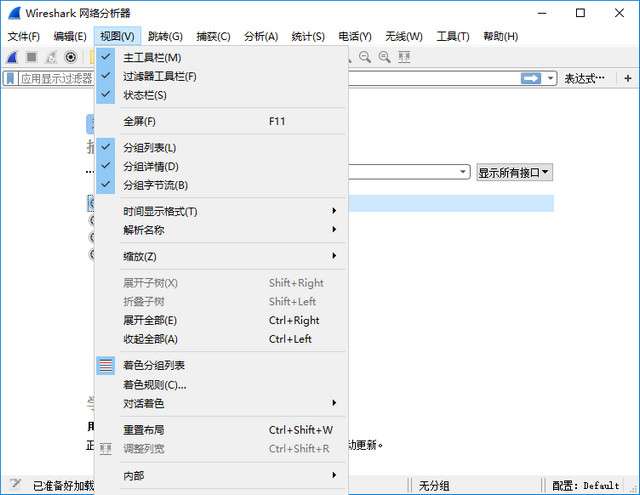Viewport: 640px width, 495px height.
Task: Click 已准备好加载 status text
Action: [x=63, y=486]
